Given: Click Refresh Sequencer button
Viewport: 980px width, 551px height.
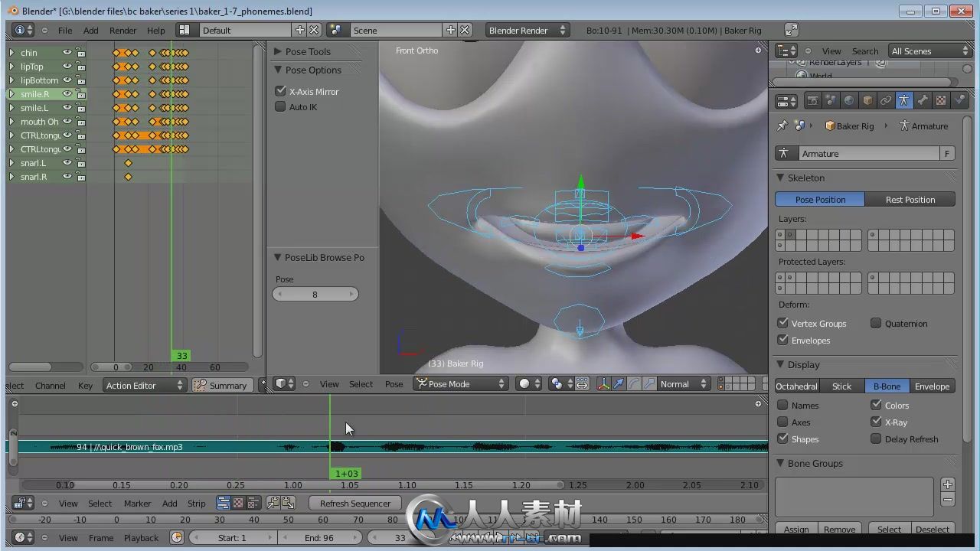Looking at the screenshot, I should click(355, 504).
